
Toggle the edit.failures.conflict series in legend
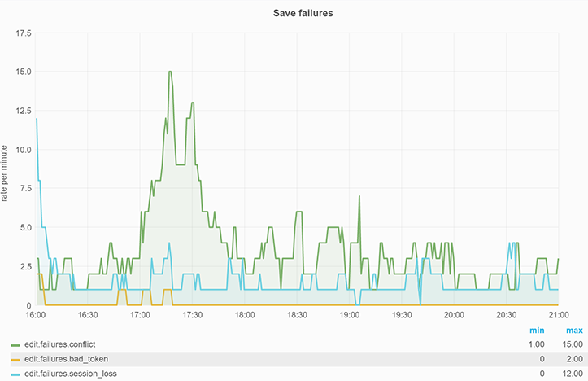point(71,344)
